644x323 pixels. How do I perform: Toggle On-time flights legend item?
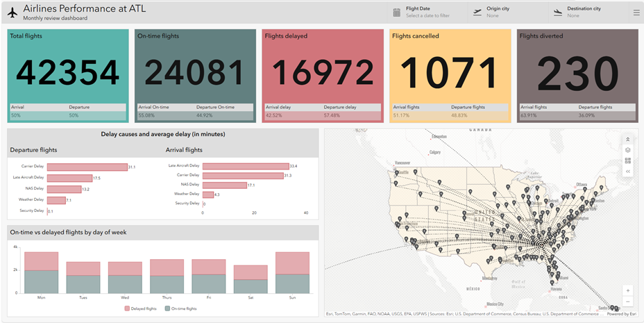[180, 308]
